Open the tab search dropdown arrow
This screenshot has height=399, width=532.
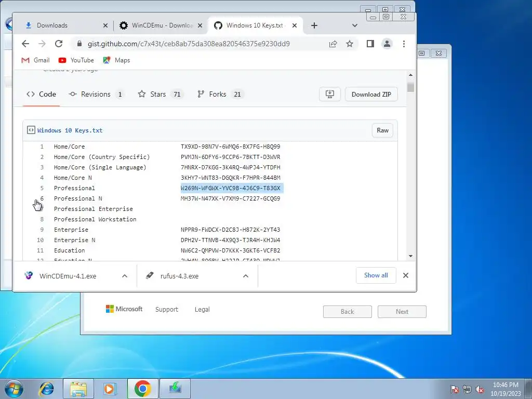[355, 25]
